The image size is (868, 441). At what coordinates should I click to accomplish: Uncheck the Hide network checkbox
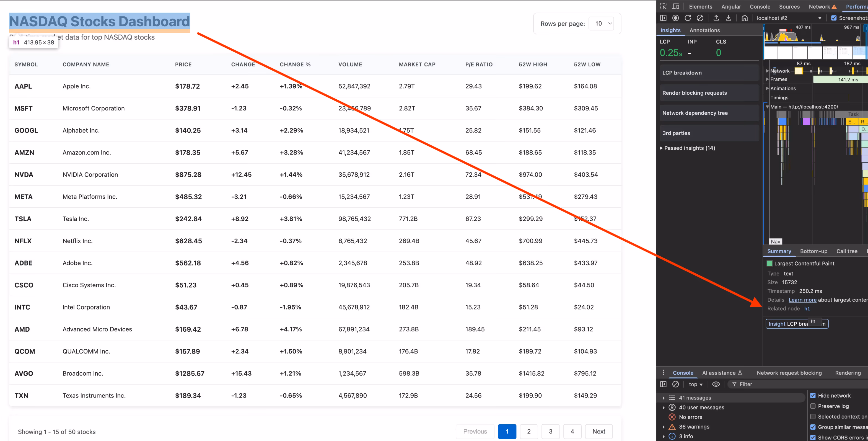[813, 396]
